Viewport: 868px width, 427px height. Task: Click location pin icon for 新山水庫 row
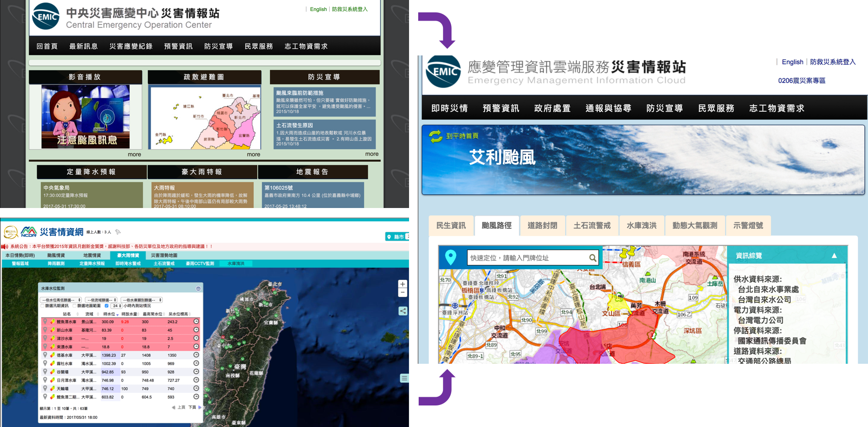pyautogui.click(x=45, y=330)
